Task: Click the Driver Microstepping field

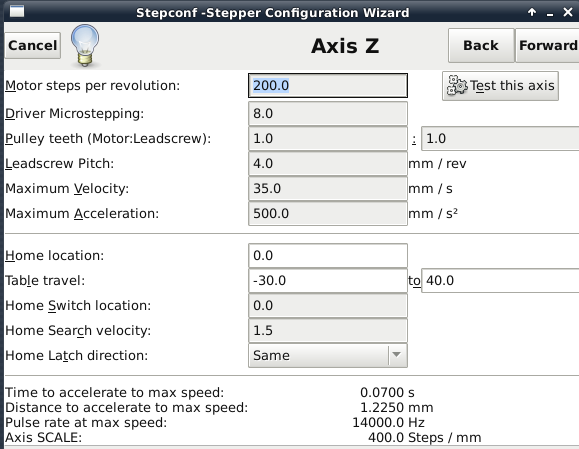Action: [328, 113]
